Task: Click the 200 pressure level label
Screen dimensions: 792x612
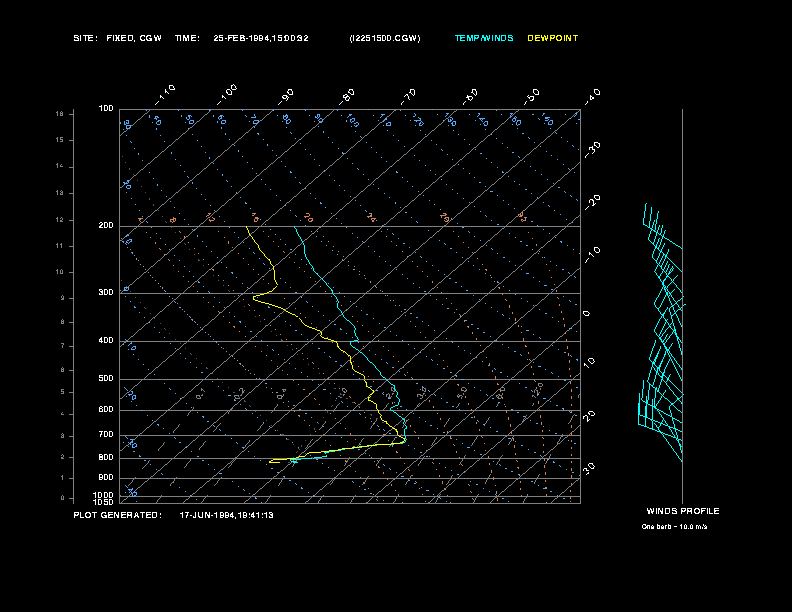Action: tap(106, 226)
